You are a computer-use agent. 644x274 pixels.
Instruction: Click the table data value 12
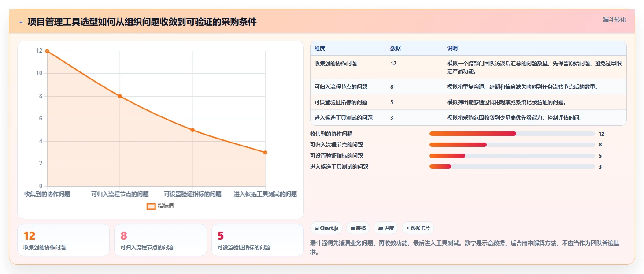(393, 64)
